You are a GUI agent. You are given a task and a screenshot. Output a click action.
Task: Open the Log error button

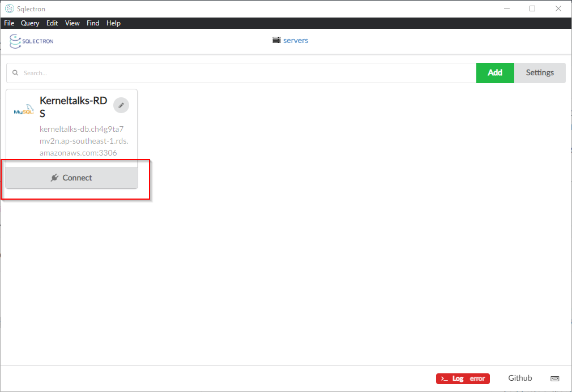click(x=463, y=378)
